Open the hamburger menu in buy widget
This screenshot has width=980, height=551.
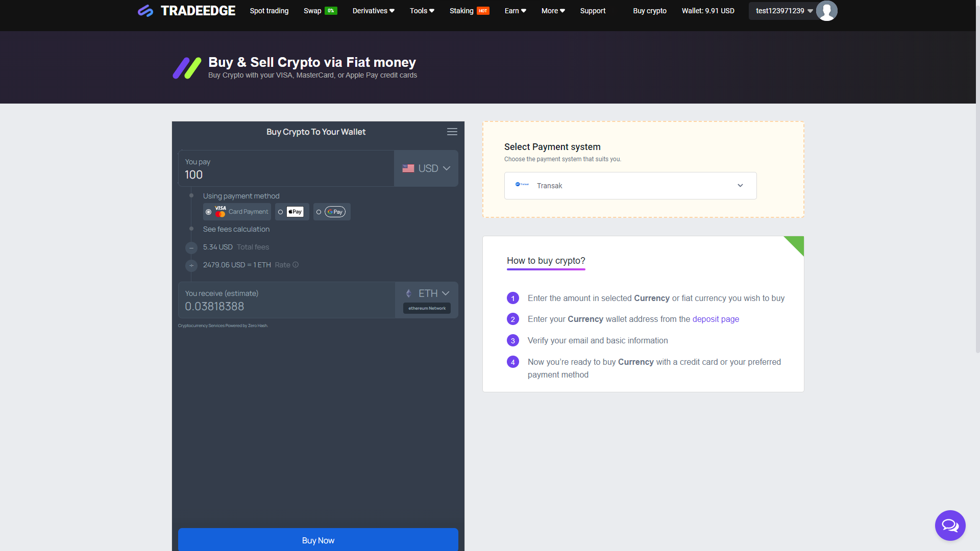pos(452,132)
